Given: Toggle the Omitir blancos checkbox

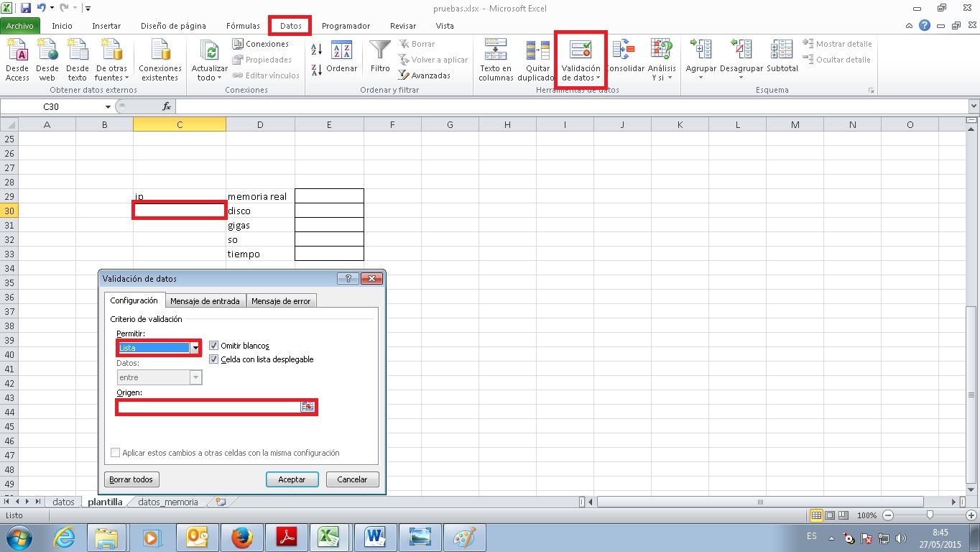Looking at the screenshot, I should coord(213,345).
